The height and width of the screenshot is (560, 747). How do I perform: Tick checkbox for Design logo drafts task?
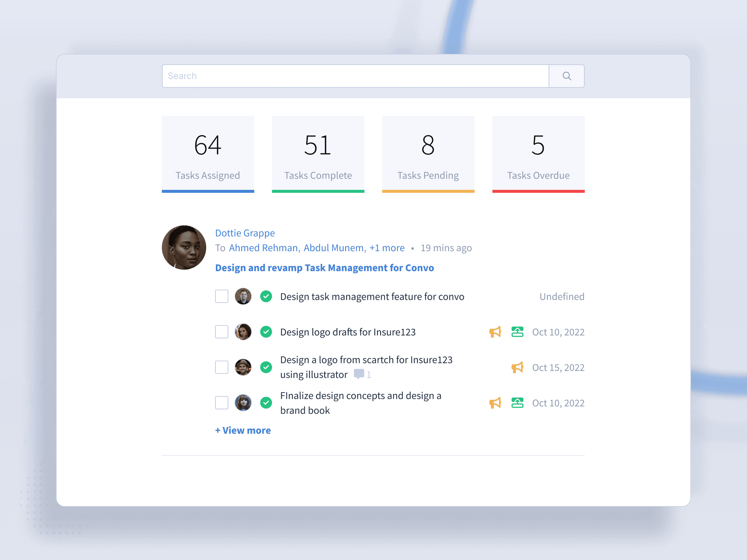point(221,332)
